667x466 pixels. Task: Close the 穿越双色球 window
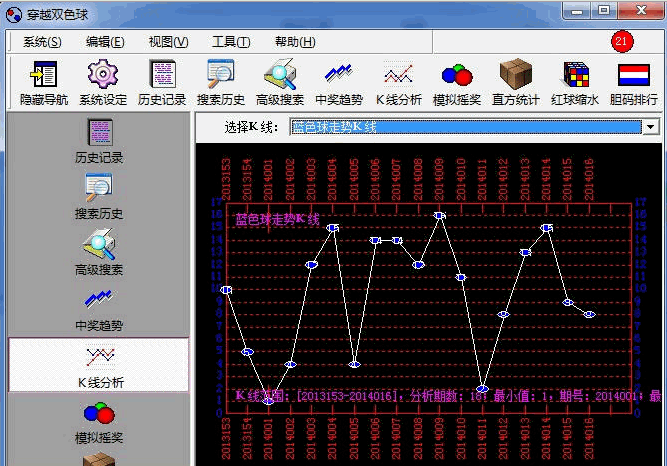[641, 11]
